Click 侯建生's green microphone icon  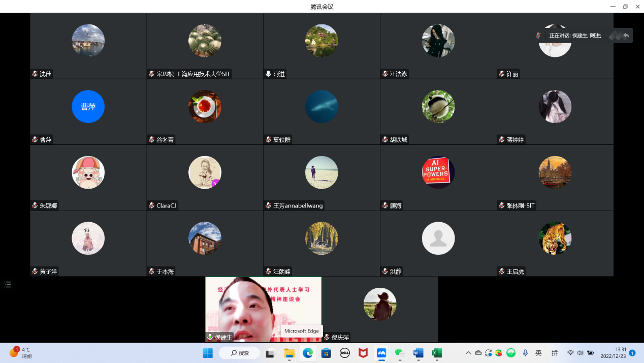point(210,338)
